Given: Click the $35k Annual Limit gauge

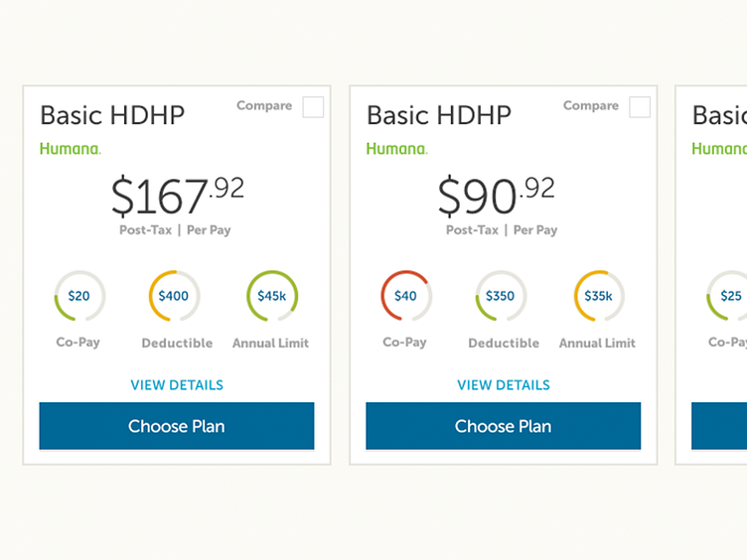Looking at the screenshot, I should [599, 296].
